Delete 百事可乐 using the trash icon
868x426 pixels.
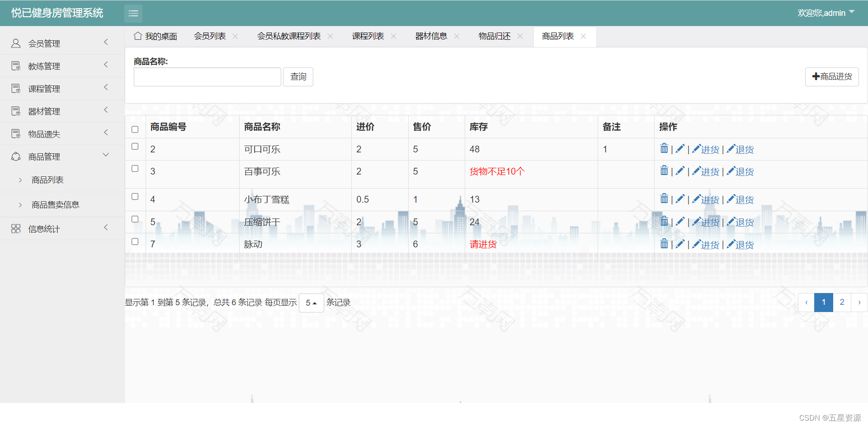click(x=664, y=170)
